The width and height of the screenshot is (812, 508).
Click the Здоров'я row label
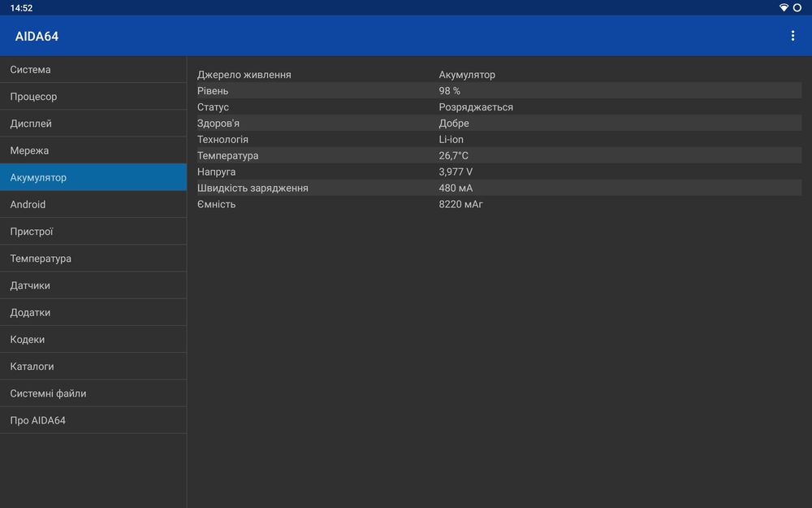click(x=218, y=123)
